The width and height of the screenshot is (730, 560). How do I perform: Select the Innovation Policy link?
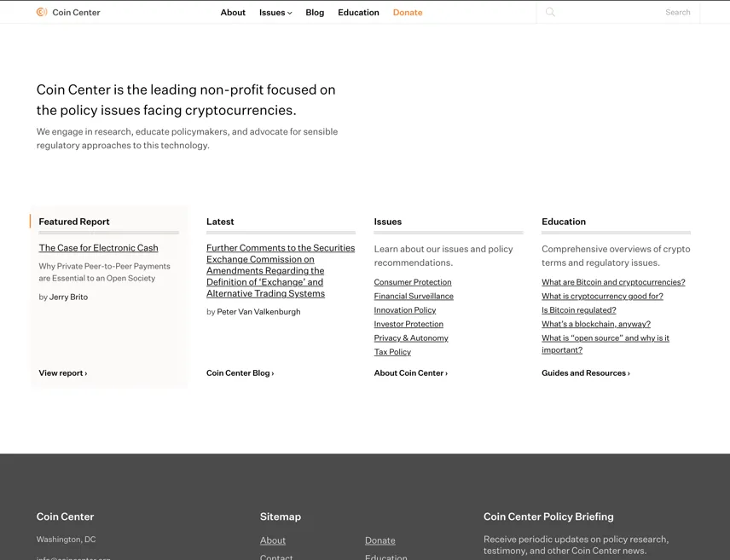pos(405,310)
